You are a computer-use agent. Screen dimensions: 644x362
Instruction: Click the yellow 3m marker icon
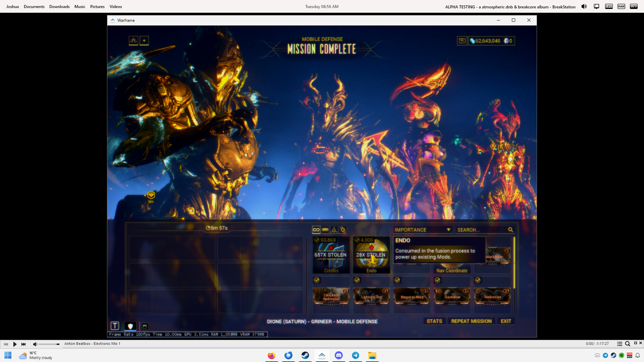tap(151, 195)
